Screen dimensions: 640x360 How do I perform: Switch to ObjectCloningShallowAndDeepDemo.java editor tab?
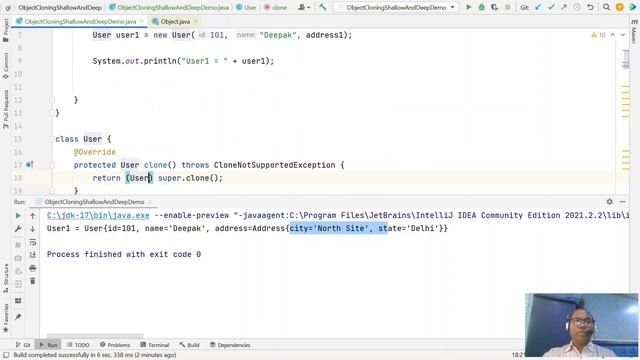(80, 21)
